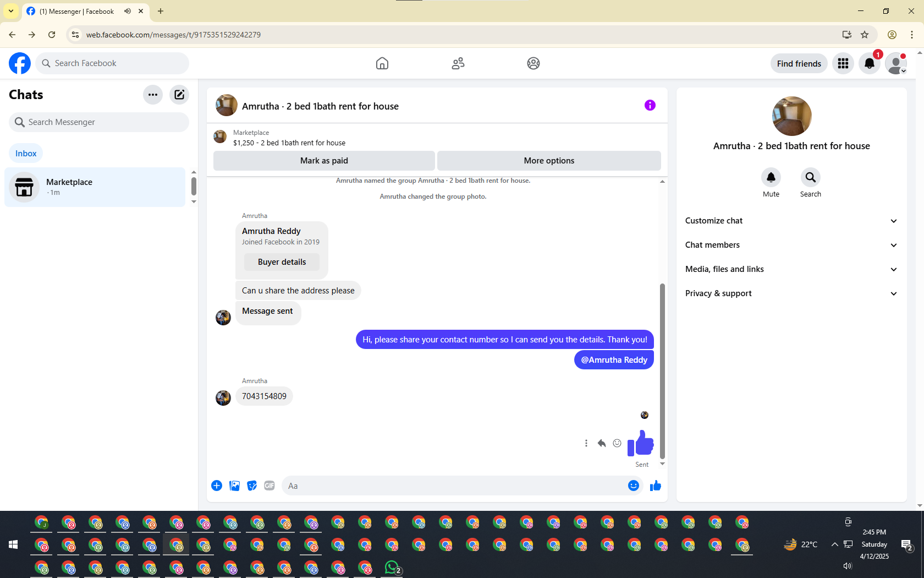This screenshot has width=924, height=578.
Task: Open emoji picker in message field
Action: 634,486
